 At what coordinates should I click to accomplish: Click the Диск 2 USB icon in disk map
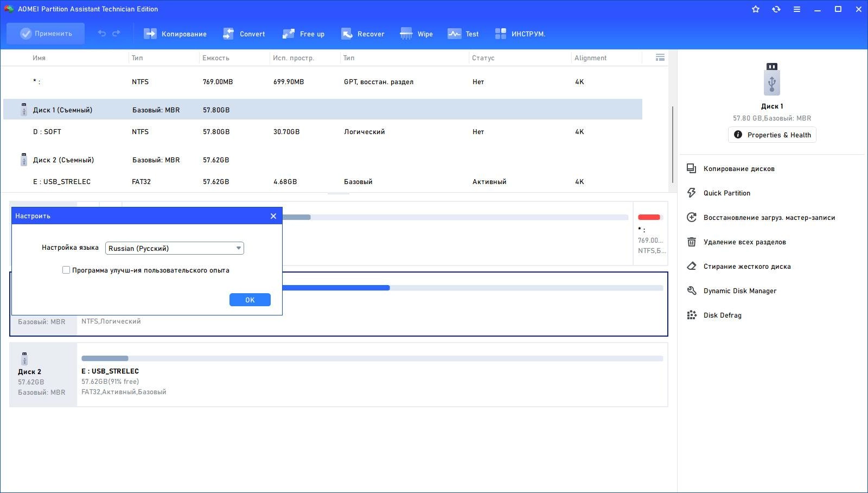[24, 358]
